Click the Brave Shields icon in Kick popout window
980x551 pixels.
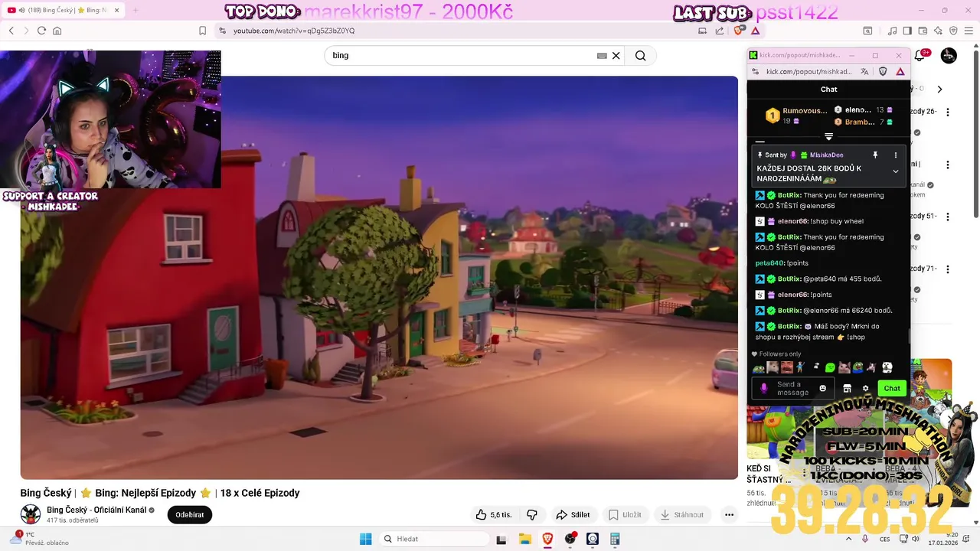[x=883, y=71]
